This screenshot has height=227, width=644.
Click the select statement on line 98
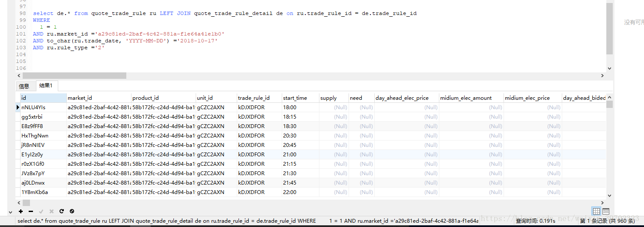225,13
